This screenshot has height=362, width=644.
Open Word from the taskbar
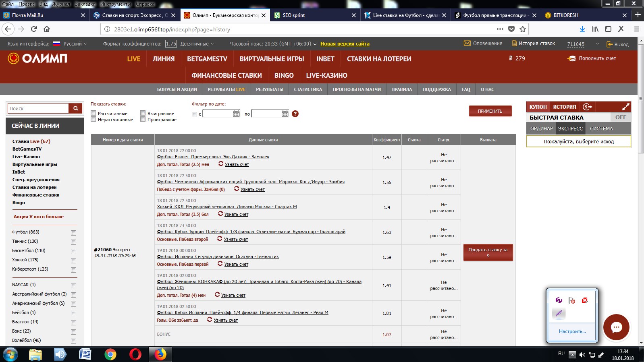tap(85, 354)
